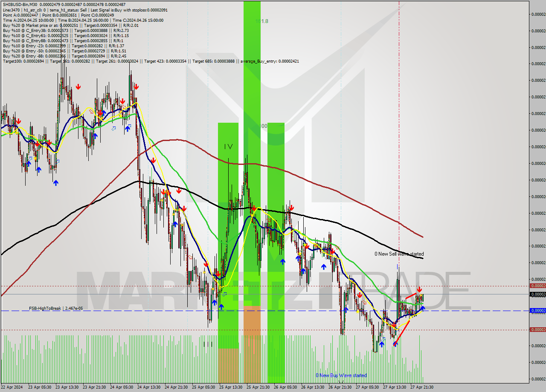Click the 'Buy %10 @ C_Entry38' line

point(66,30)
